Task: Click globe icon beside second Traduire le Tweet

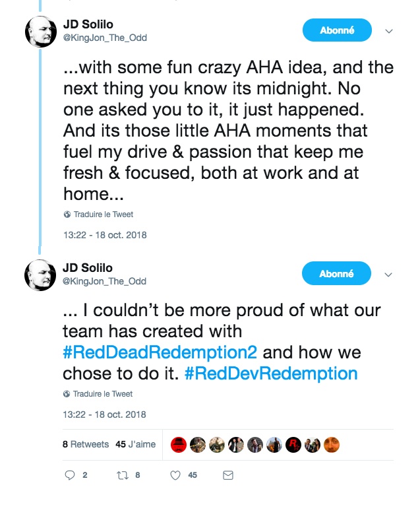Action: [67, 394]
